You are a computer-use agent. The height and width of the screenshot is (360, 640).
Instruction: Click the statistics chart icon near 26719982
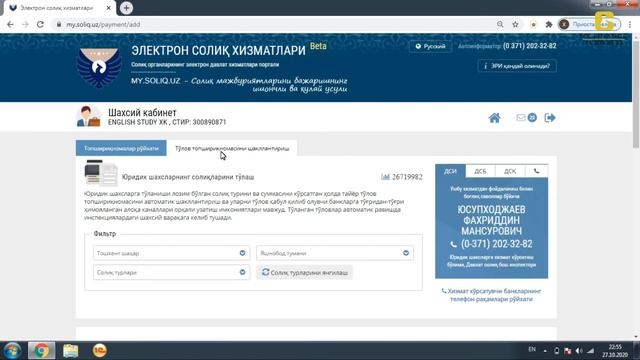click(385, 177)
